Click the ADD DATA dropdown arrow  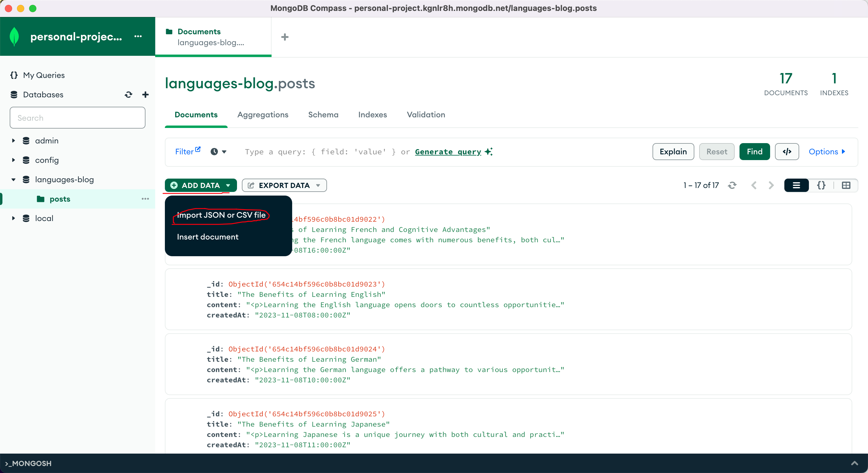228,185
